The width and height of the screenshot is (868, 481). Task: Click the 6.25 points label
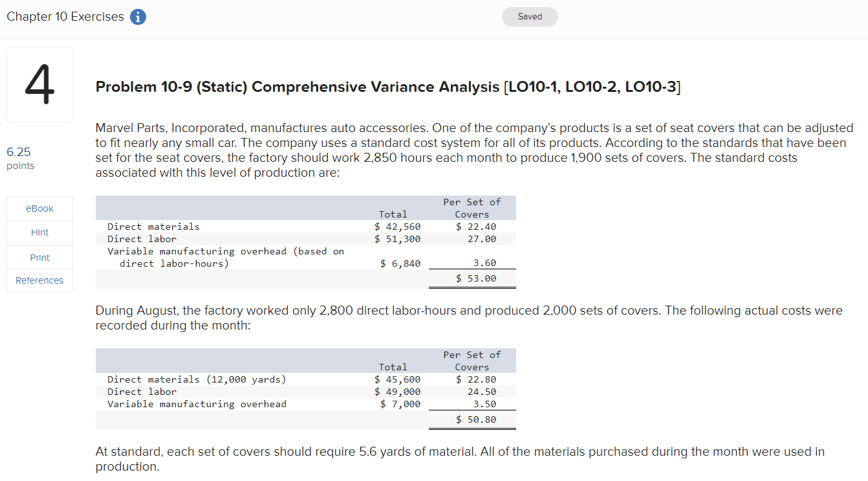(x=19, y=158)
